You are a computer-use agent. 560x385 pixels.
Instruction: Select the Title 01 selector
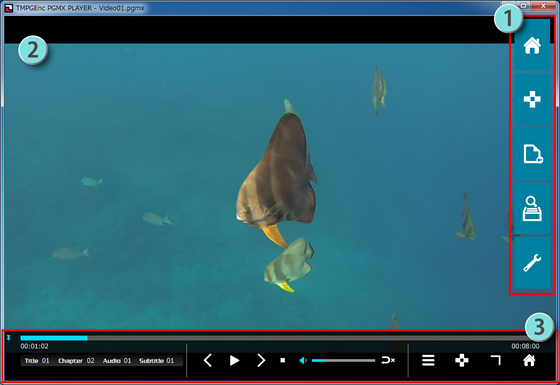click(x=37, y=361)
